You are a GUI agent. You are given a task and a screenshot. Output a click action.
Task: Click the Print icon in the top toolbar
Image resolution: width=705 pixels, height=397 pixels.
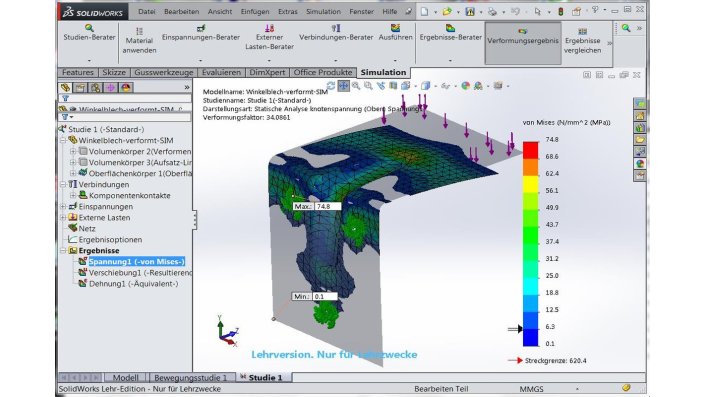[x=492, y=11]
